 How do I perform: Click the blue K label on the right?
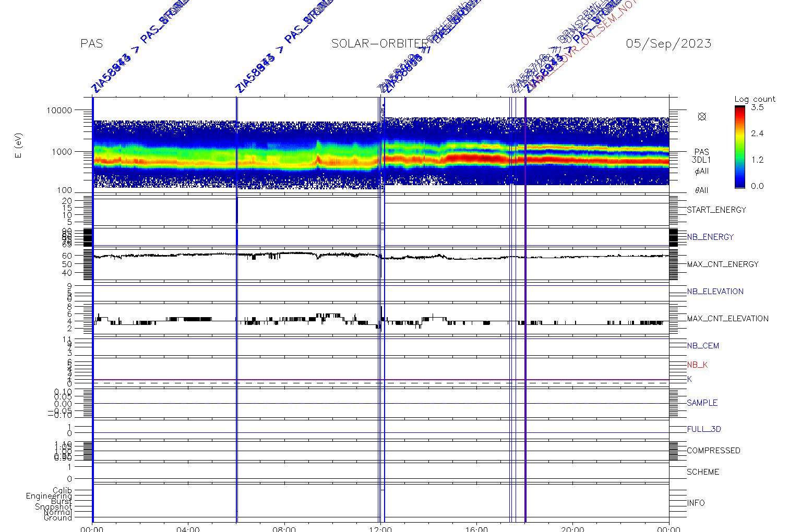pyautogui.click(x=689, y=379)
